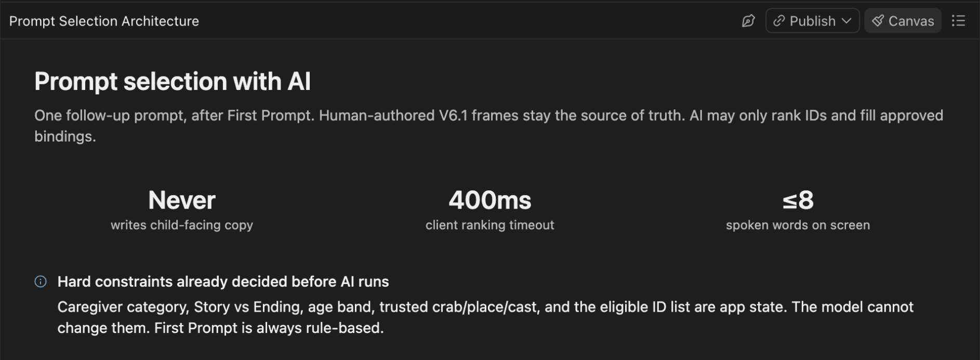980x360 pixels.
Task: Click the chain link icon in Publish
Action: click(x=778, y=21)
